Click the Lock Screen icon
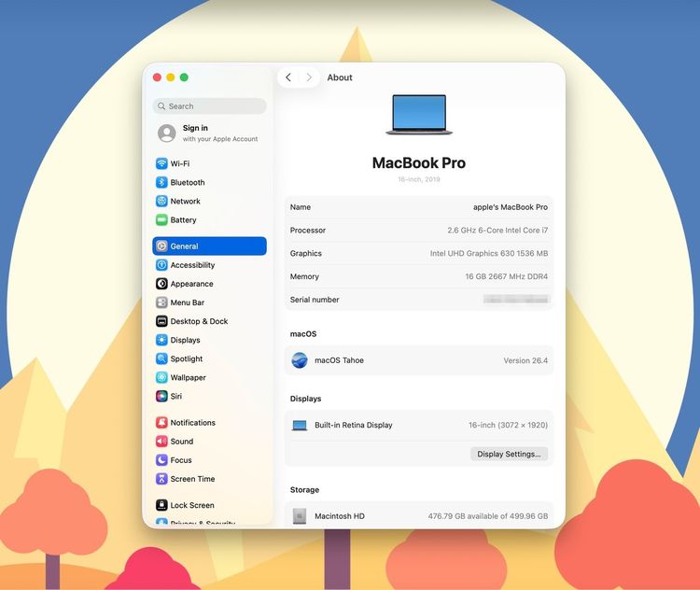This screenshot has width=700, height=590. click(x=161, y=505)
